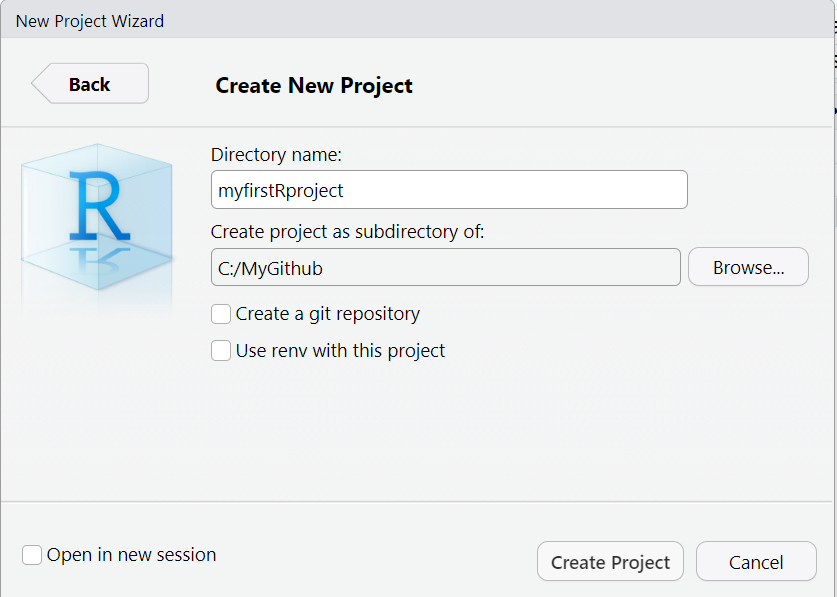
Task: Enable the Create a git repository checkbox
Action: (x=220, y=314)
